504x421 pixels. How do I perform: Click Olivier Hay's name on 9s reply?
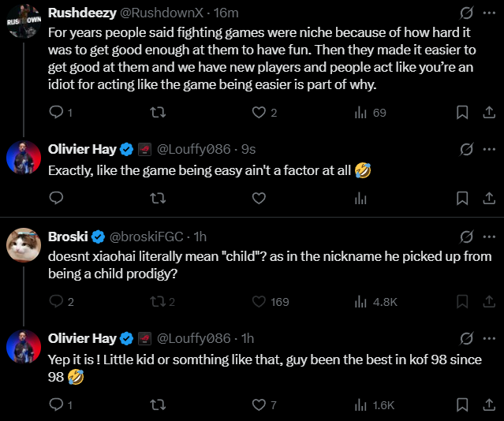point(81,149)
